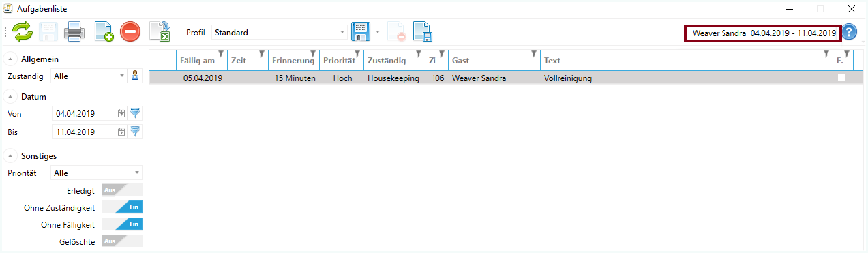Collapse the Allgemein section
This screenshot has width=868, height=253.
[10, 59]
